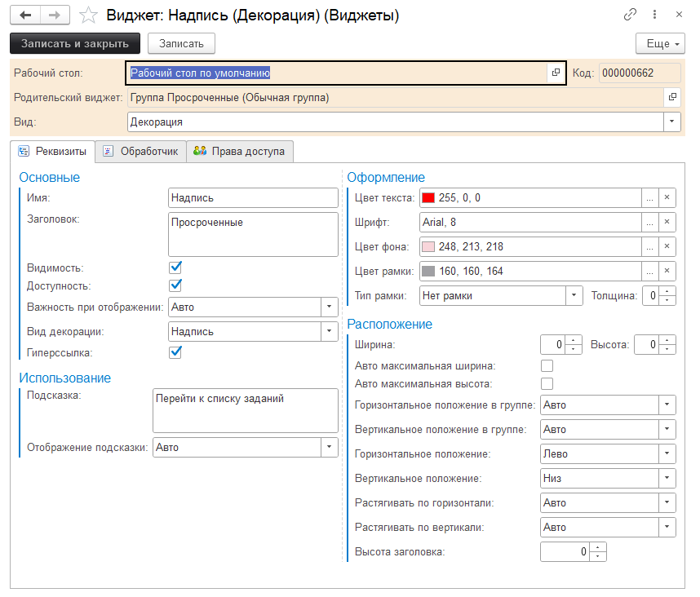The image size is (700, 597).
Task: Uncheck the Гиперссылка checkbox
Action: pos(175,352)
